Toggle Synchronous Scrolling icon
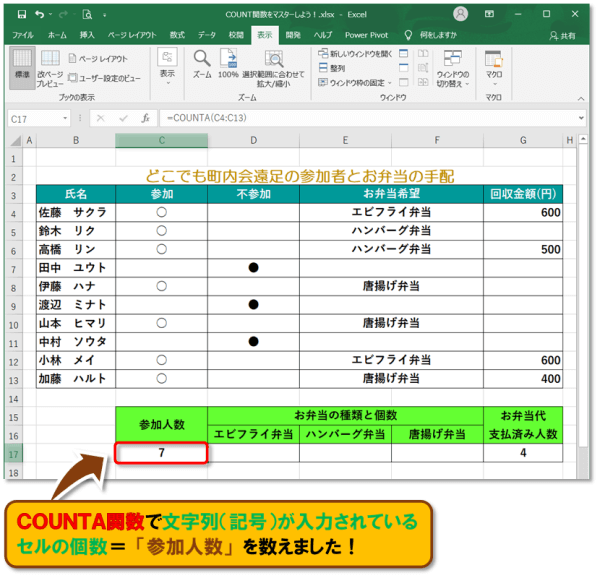 pos(423,68)
